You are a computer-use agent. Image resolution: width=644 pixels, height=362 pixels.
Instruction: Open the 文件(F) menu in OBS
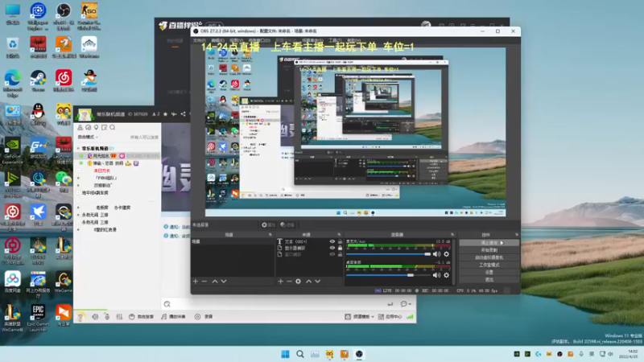[199, 41]
